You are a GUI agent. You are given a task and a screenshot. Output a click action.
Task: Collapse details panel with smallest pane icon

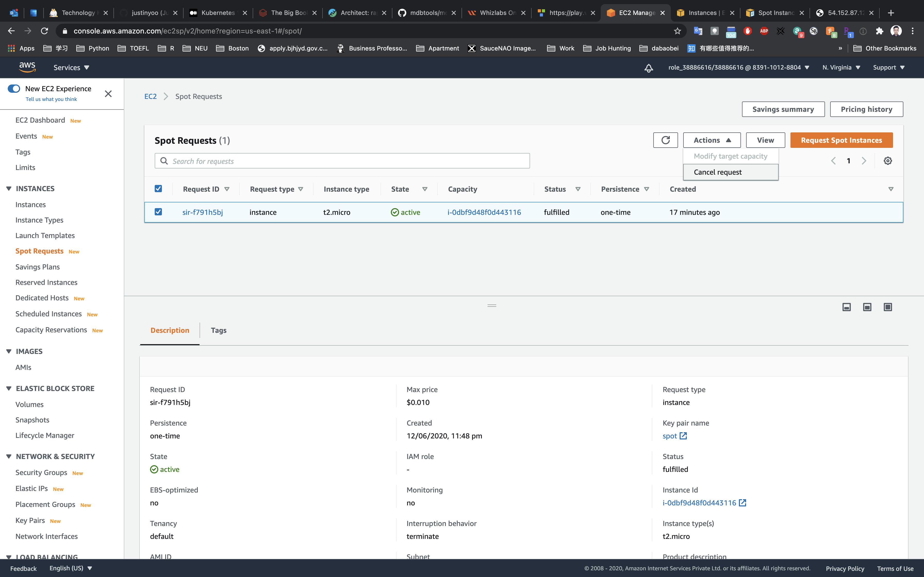pos(846,307)
